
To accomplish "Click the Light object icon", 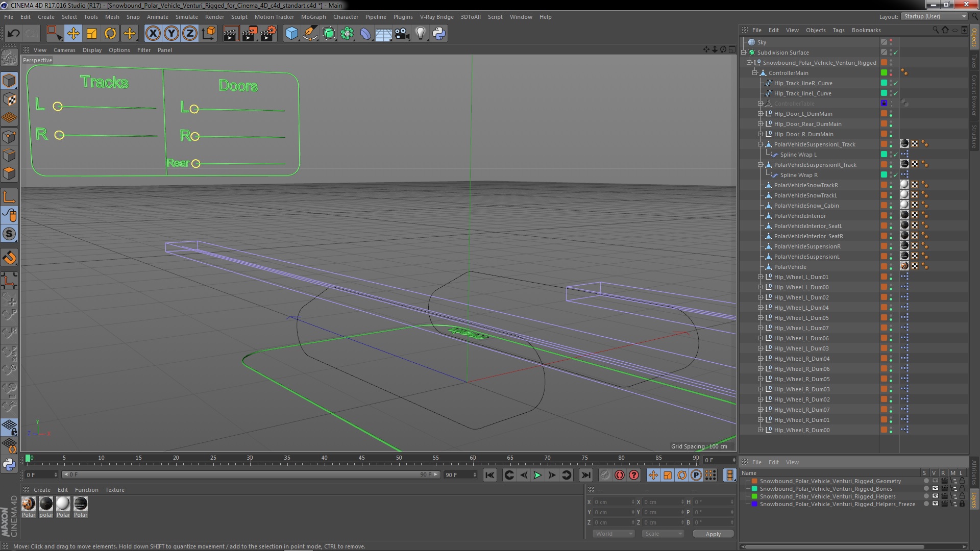I will tap(420, 34).
